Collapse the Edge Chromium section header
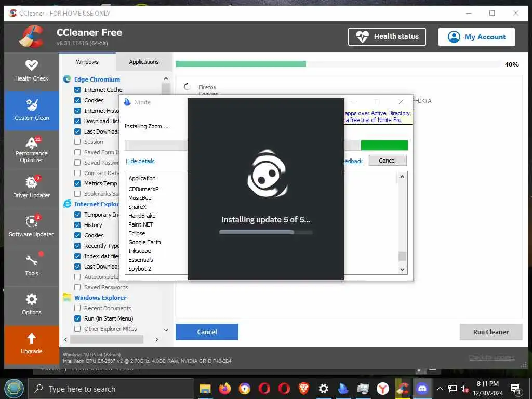Viewport: 532px width, 399px height. [x=97, y=79]
